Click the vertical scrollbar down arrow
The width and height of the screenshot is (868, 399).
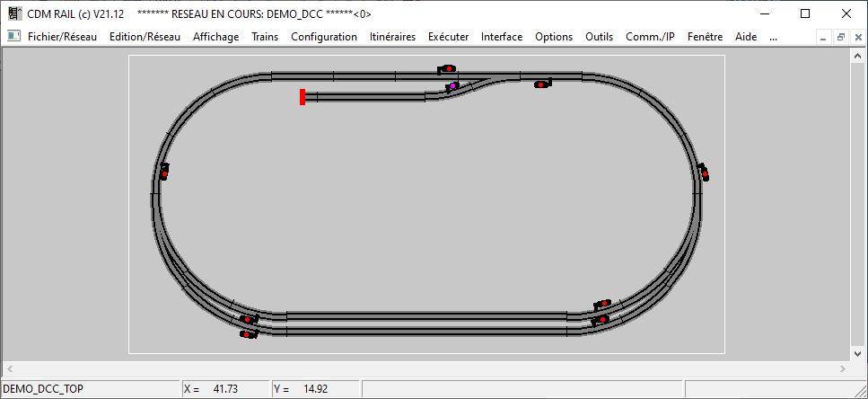coord(858,353)
